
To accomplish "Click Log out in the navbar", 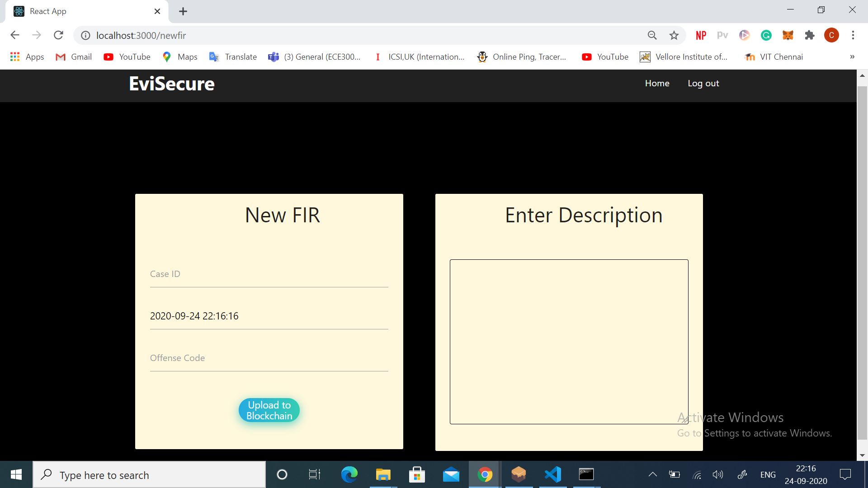I will (703, 83).
